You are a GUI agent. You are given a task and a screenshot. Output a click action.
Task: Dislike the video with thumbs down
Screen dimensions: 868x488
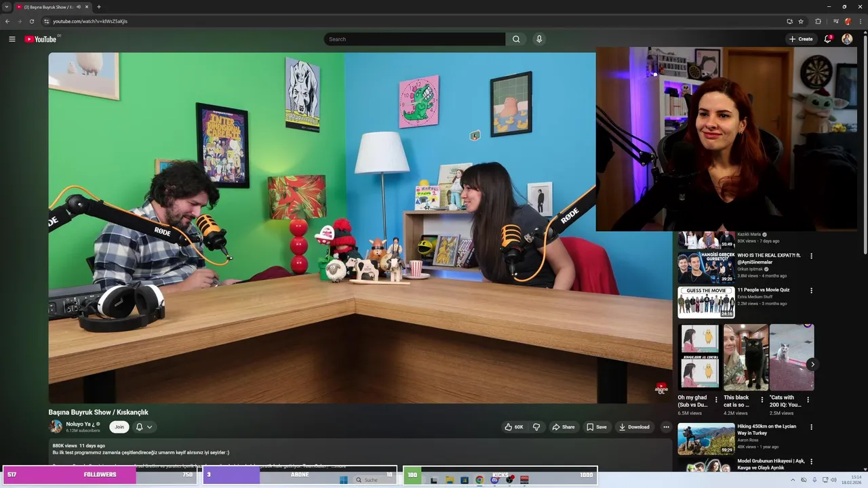click(536, 427)
